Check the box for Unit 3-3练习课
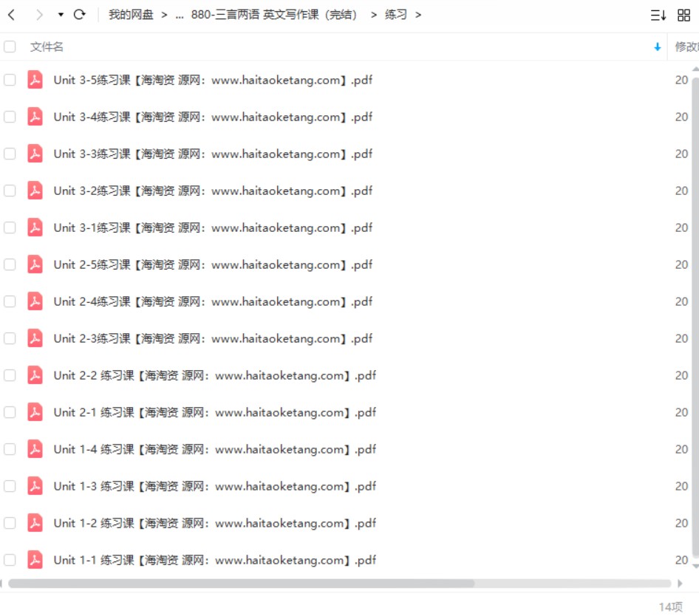The height and width of the screenshot is (616, 699). (10, 154)
